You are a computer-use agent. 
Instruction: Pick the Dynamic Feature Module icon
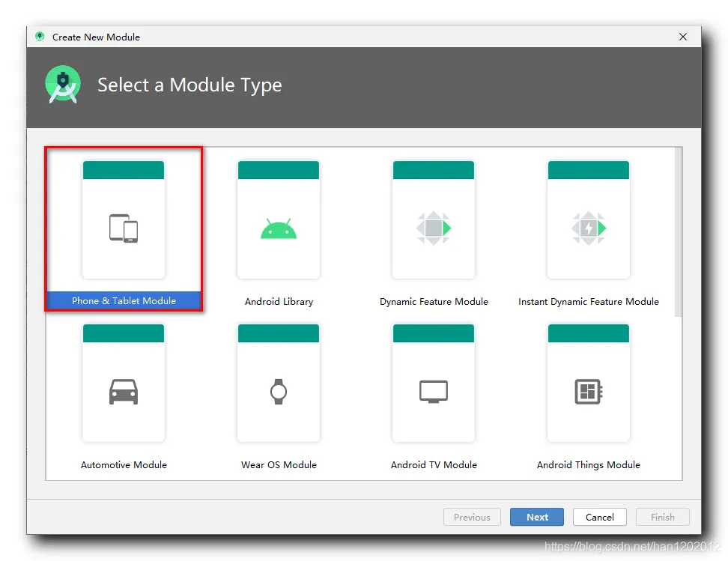pos(434,228)
